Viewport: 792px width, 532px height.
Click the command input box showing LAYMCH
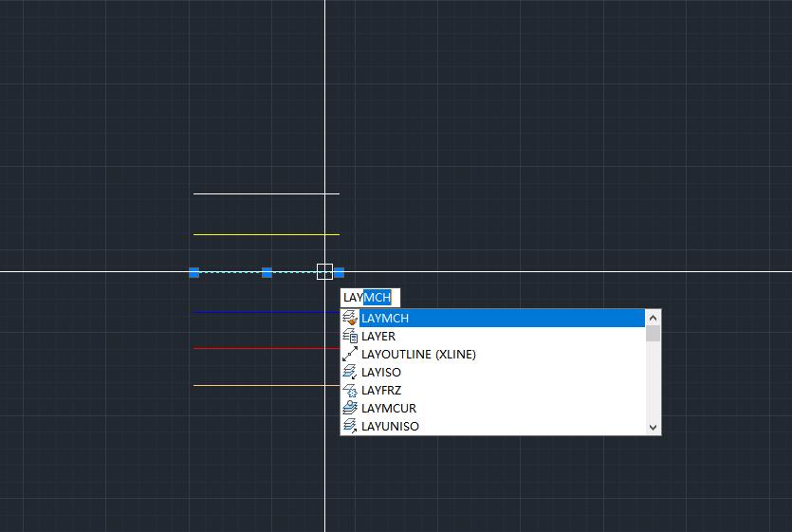[x=370, y=298]
